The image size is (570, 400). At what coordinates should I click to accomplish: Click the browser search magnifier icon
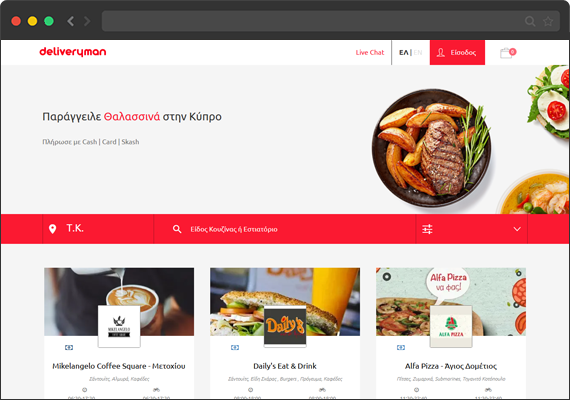pyautogui.click(x=530, y=21)
